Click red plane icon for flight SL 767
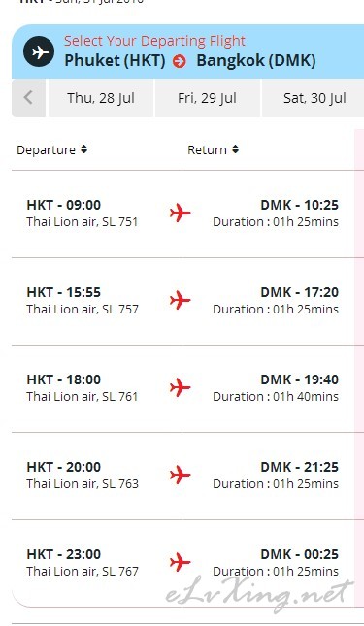 (180, 562)
